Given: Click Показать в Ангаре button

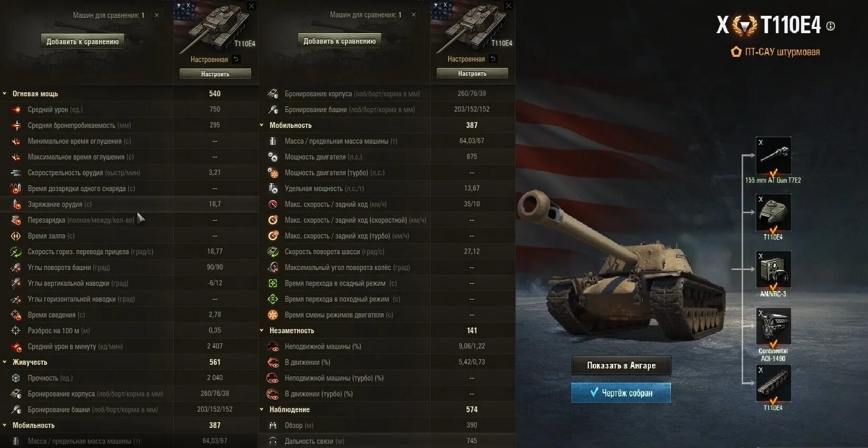Looking at the screenshot, I should (x=621, y=365).
